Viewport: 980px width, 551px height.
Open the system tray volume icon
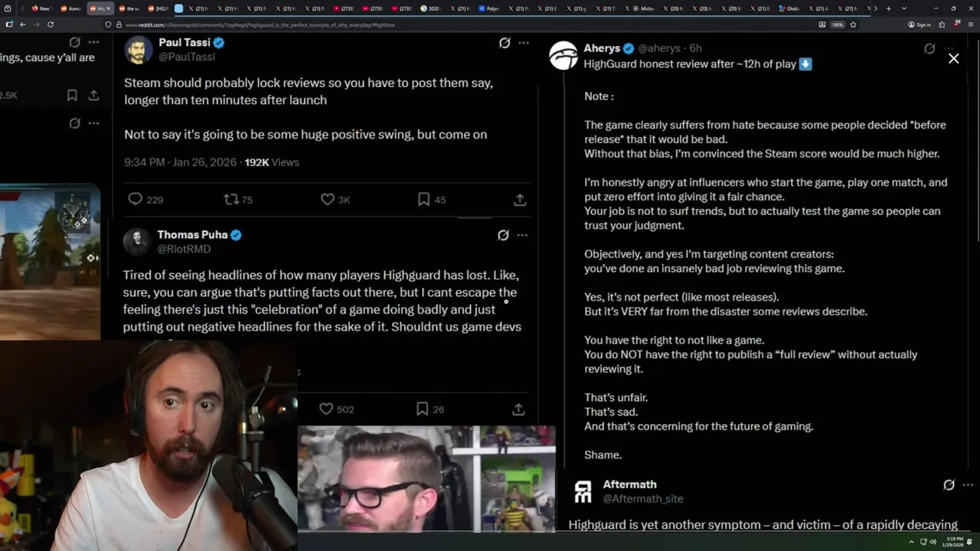point(933,542)
